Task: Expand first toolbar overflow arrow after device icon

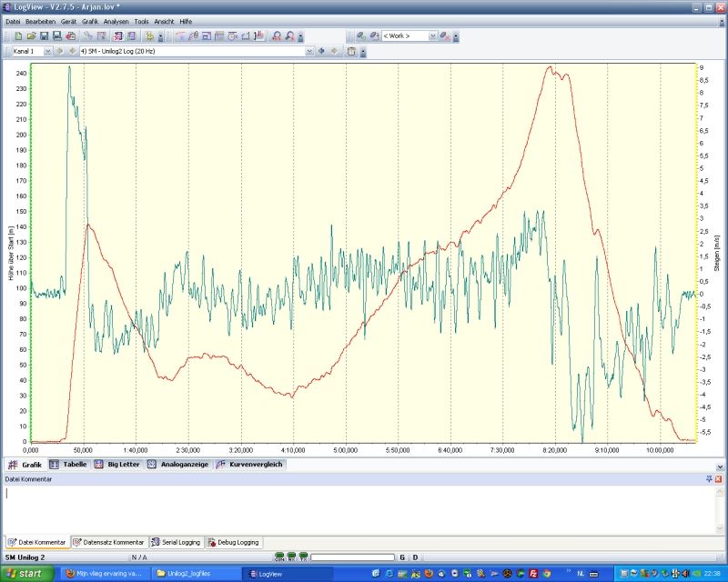Action: coord(161,36)
